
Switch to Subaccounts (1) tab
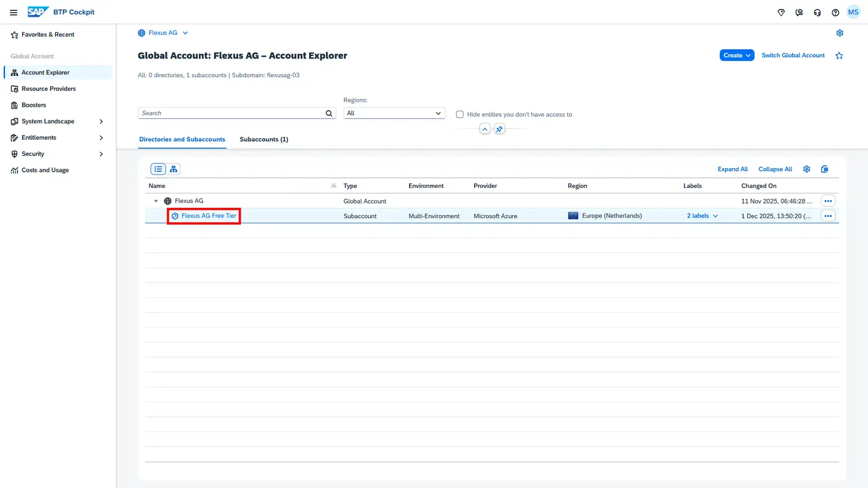[263, 139]
